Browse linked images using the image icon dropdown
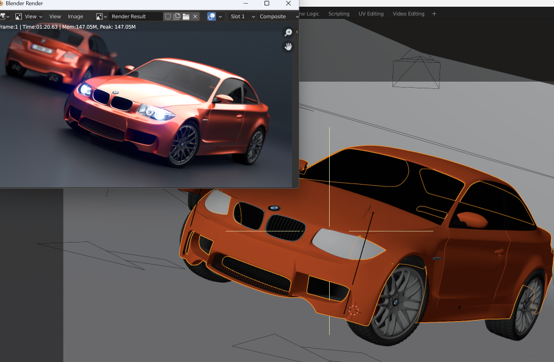This screenshot has width=554, height=362. [101, 17]
